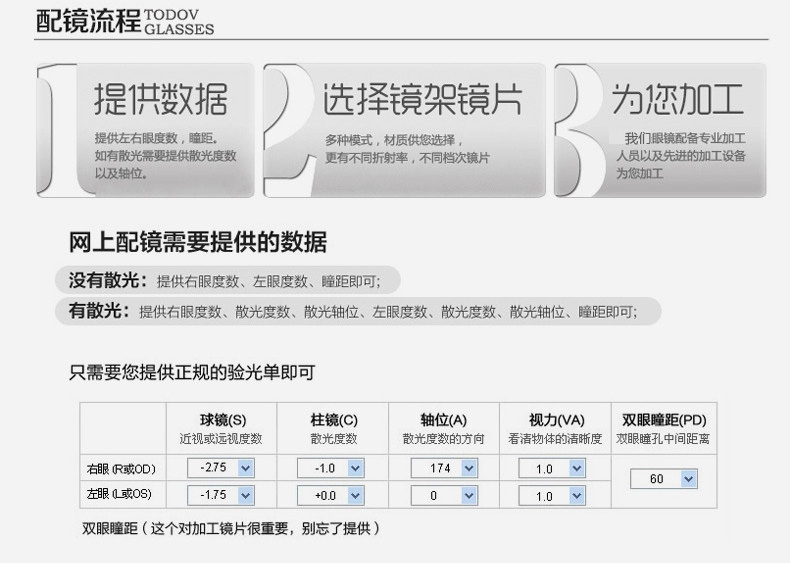This screenshot has height=563, width=790.
Task: Click the 柱镜(C) column header
Action: point(334,420)
